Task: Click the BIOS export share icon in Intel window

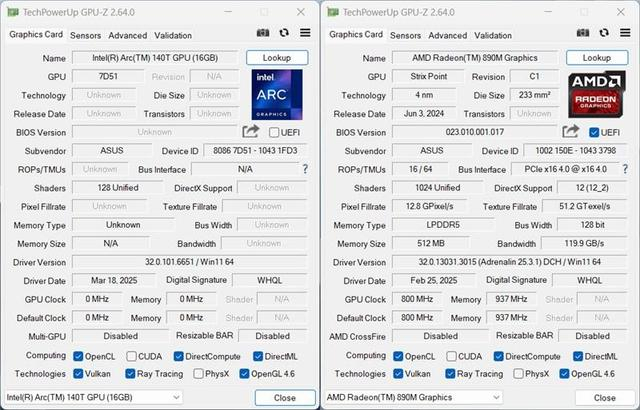Action: 251,131
